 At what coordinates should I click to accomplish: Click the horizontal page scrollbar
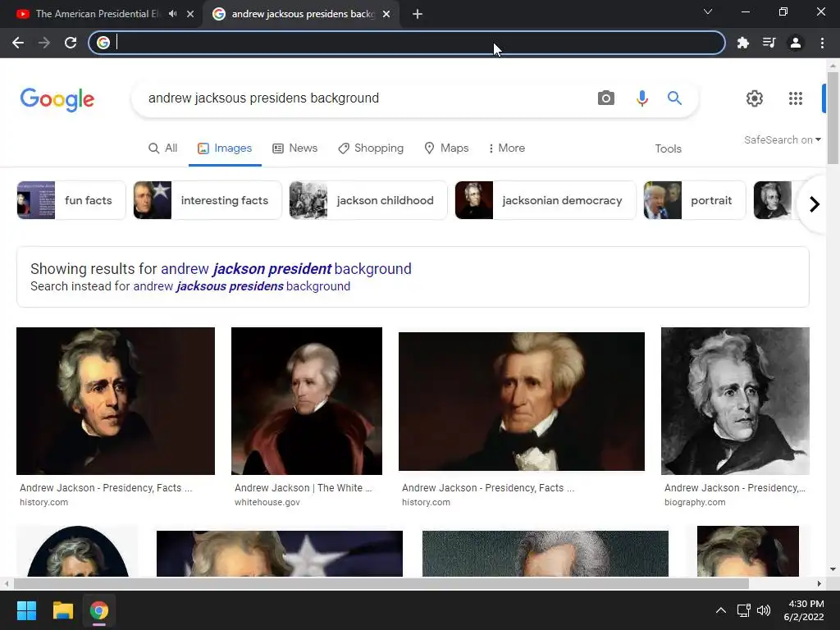(x=381, y=583)
